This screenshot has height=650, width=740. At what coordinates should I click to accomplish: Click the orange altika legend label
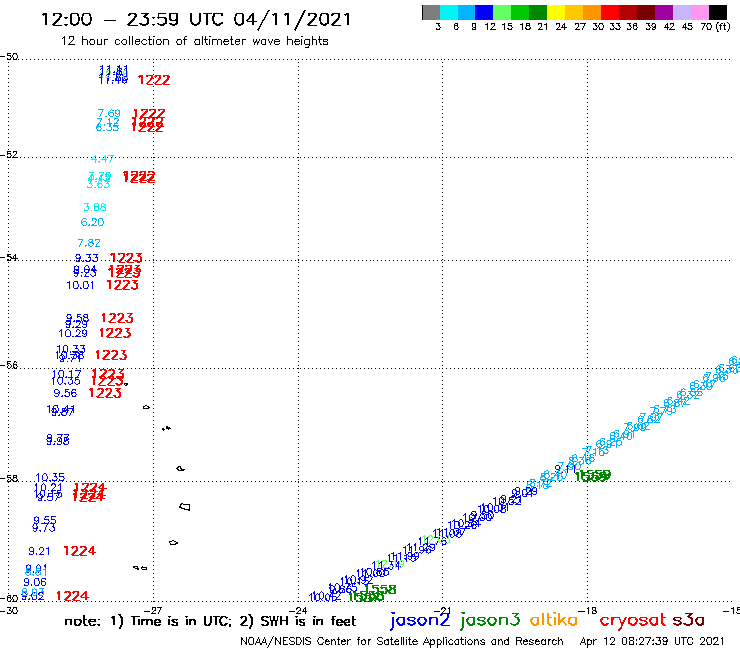554,619
